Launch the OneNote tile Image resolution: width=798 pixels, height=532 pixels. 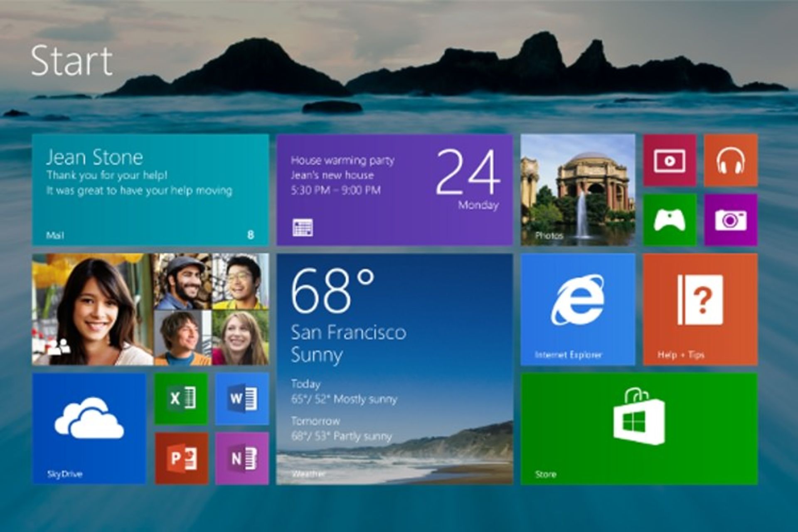pyautogui.click(x=242, y=458)
